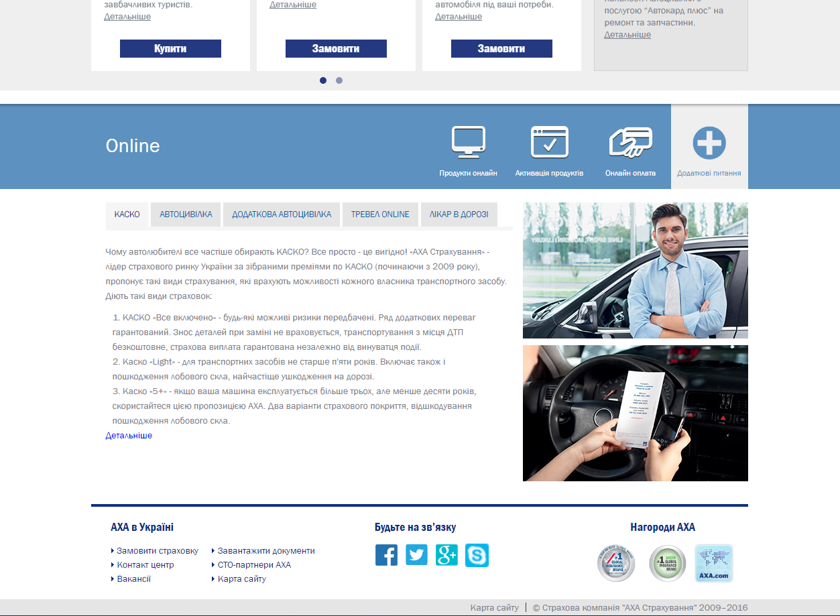Open the AXA.com world map badge
The image size is (840, 616).
coord(714,563)
